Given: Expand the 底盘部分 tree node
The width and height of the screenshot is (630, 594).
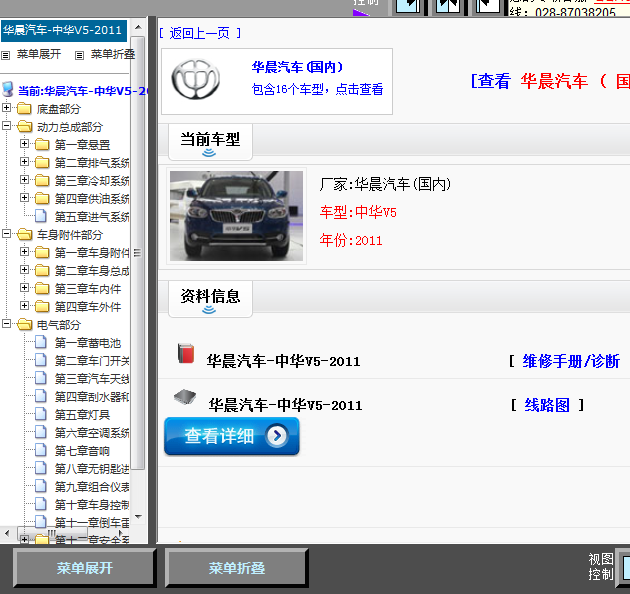Looking at the screenshot, I should click(x=6, y=107).
